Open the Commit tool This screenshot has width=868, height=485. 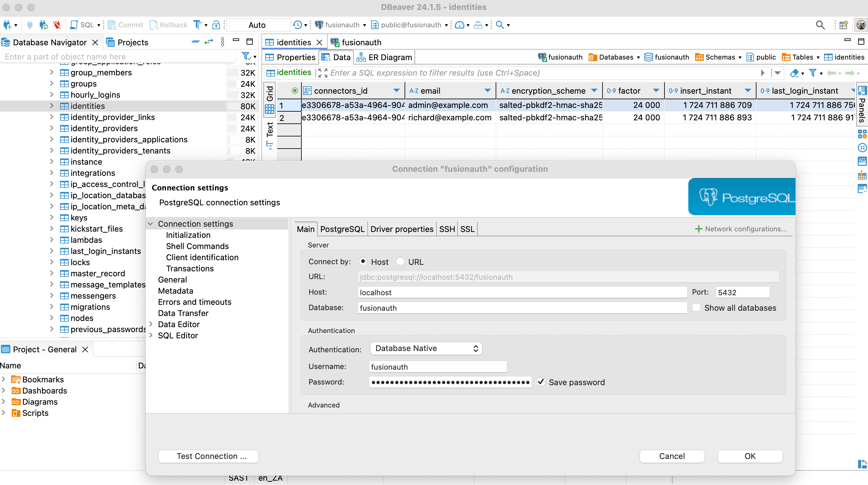point(125,24)
